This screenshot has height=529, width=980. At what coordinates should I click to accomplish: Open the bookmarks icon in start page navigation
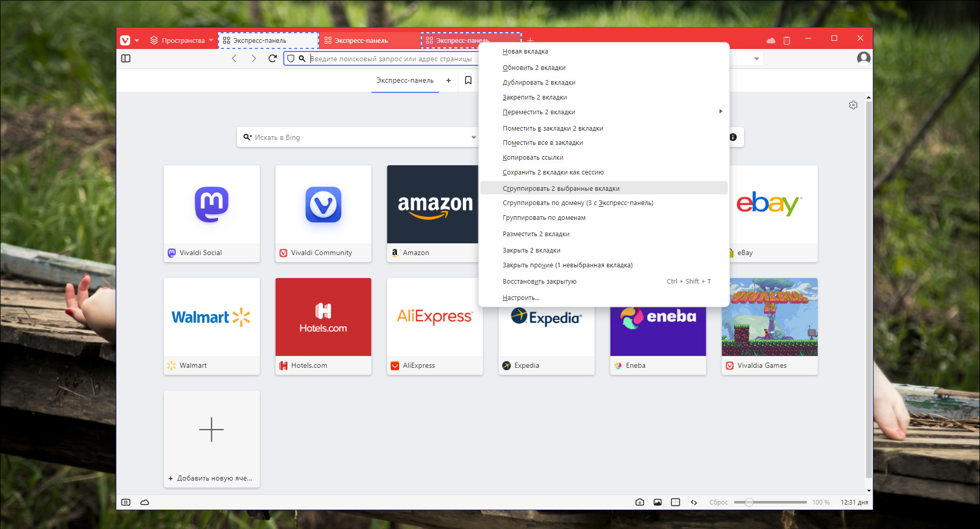[468, 81]
